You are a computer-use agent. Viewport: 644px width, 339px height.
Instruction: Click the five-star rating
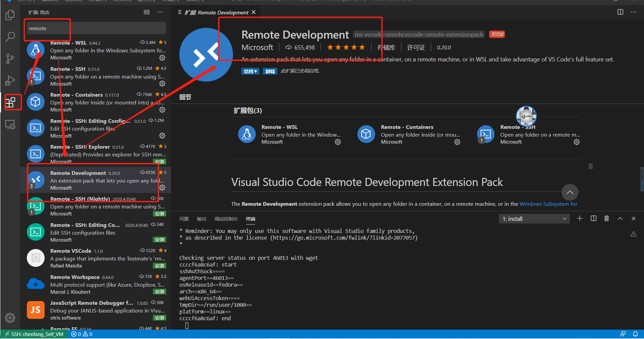(346, 47)
